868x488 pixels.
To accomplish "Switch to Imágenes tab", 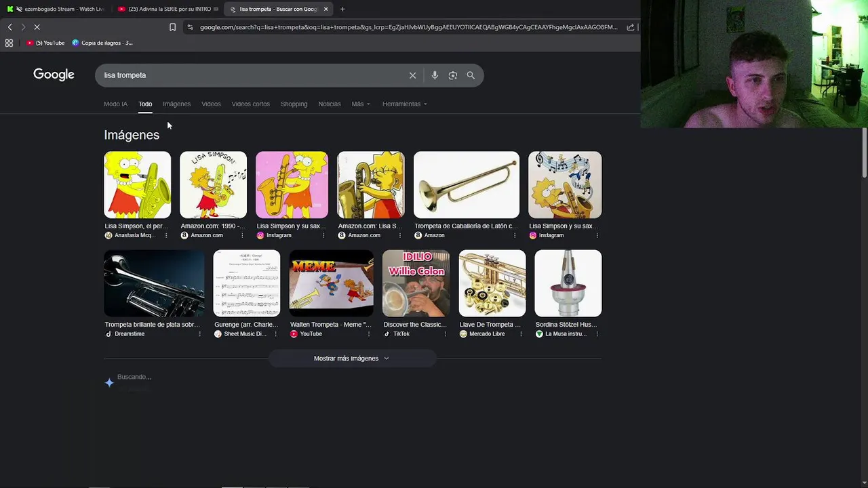I will point(176,104).
